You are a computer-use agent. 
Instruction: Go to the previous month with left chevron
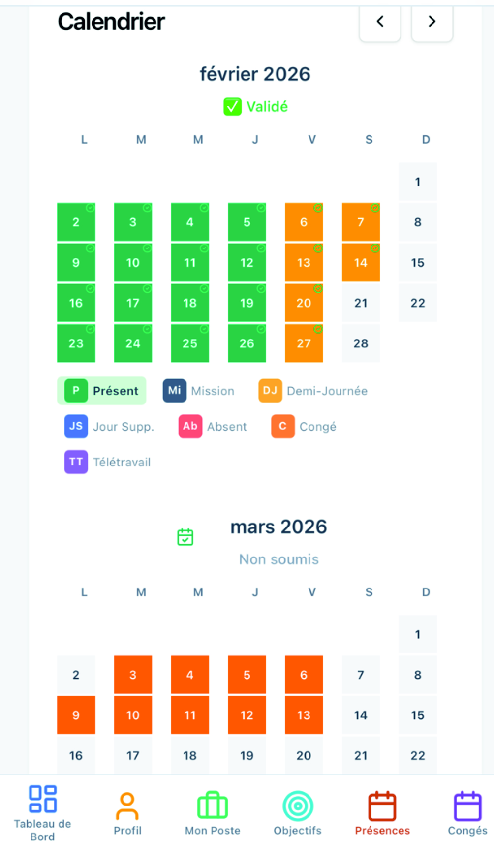pos(380,22)
